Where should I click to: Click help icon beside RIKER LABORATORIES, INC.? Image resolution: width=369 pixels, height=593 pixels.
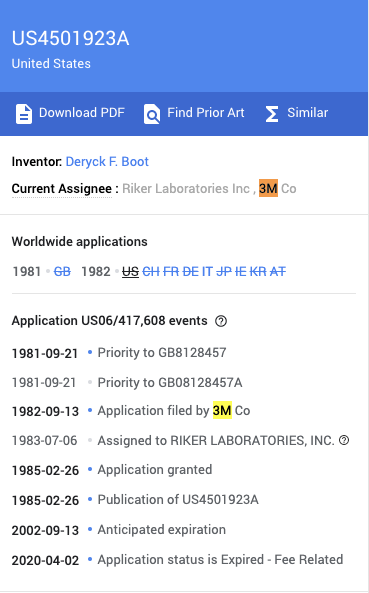(x=344, y=440)
